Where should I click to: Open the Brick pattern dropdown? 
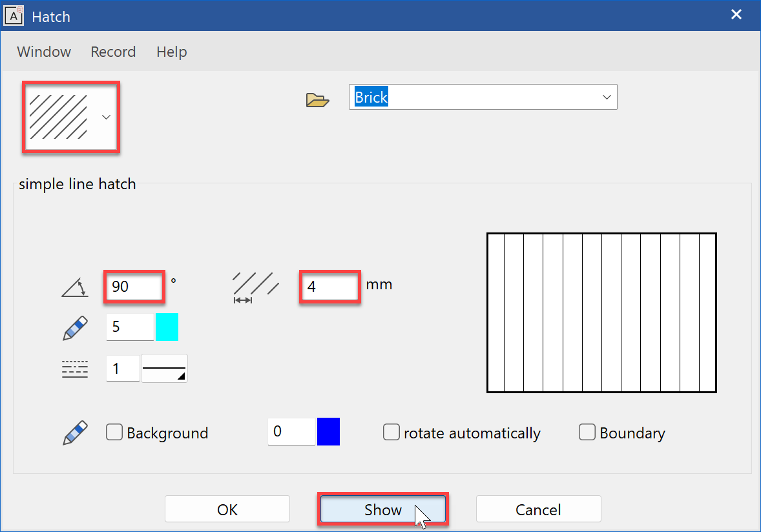point(606,97)
